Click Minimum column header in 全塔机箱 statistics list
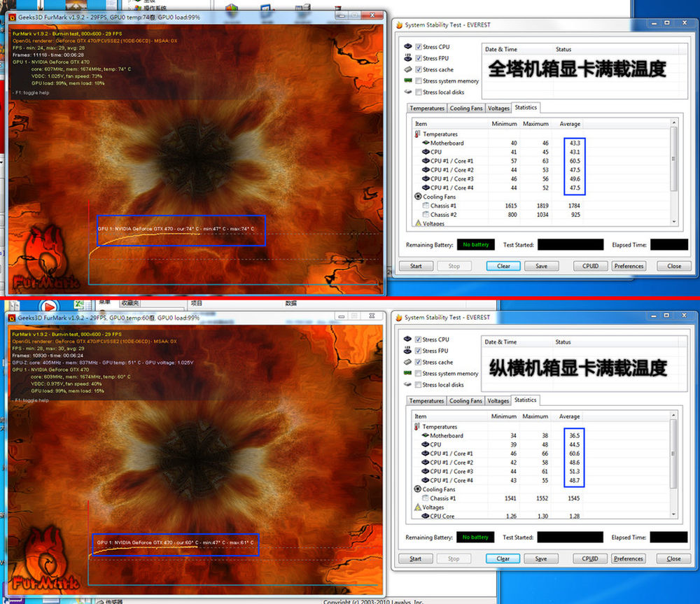This screenshot has width=700, height=604. tap(504, 124)
